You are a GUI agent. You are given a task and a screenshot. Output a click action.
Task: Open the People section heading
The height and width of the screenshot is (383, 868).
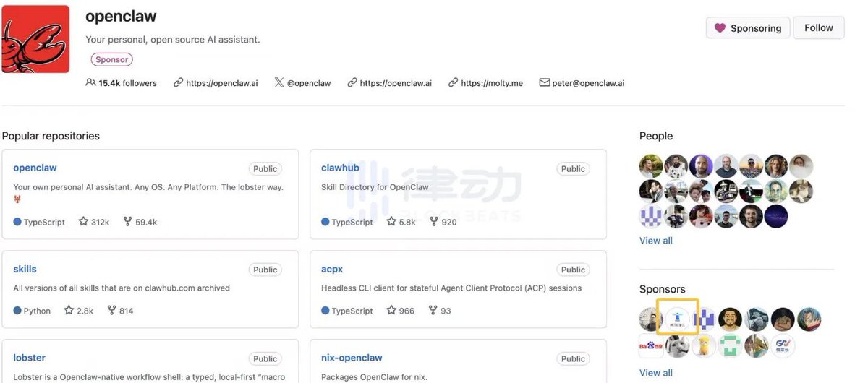(656, 136)
